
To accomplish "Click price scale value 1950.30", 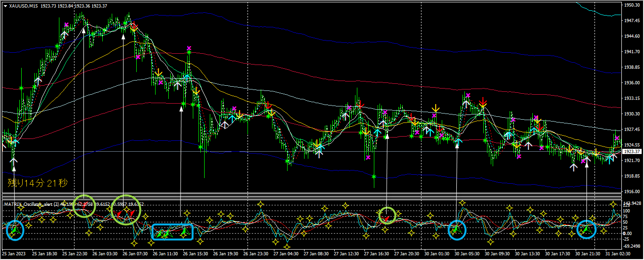I will (x=631, y=5).
